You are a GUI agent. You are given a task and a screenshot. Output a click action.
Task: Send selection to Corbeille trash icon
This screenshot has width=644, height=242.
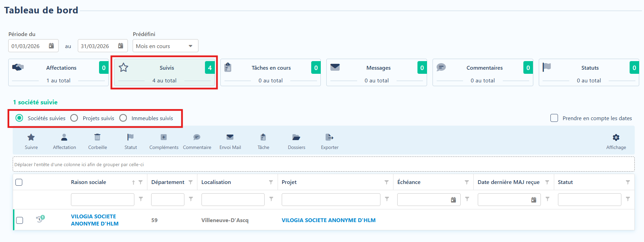97,137
